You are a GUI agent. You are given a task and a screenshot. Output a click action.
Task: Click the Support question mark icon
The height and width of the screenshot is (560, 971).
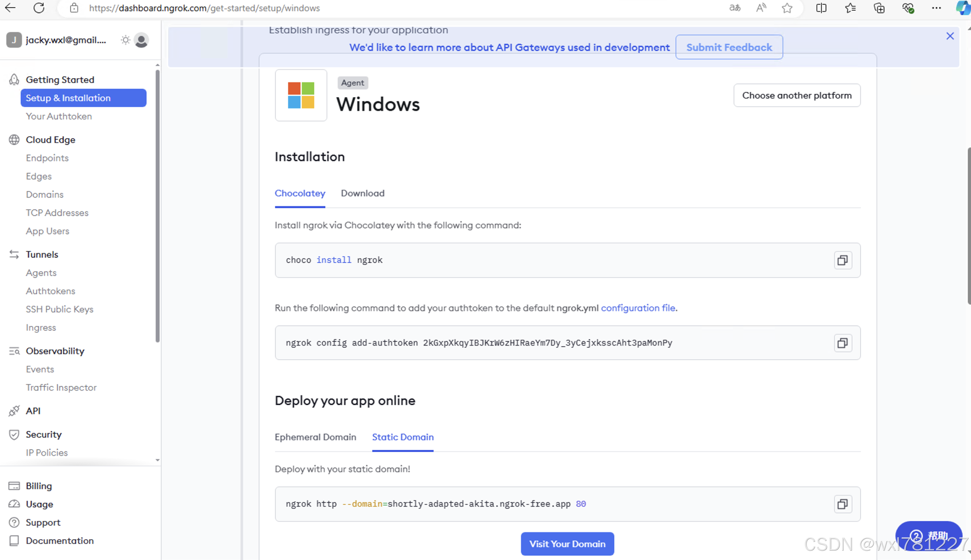click(x=14, y=522)
